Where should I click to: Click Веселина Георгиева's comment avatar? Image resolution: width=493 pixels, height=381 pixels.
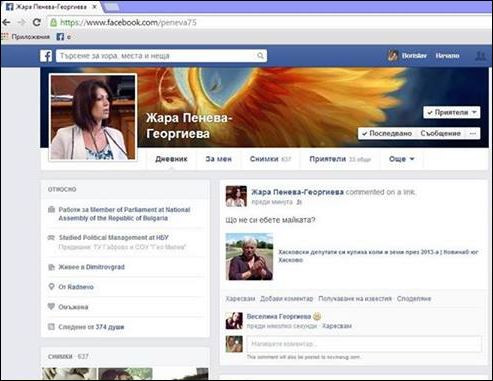[234, 321]
